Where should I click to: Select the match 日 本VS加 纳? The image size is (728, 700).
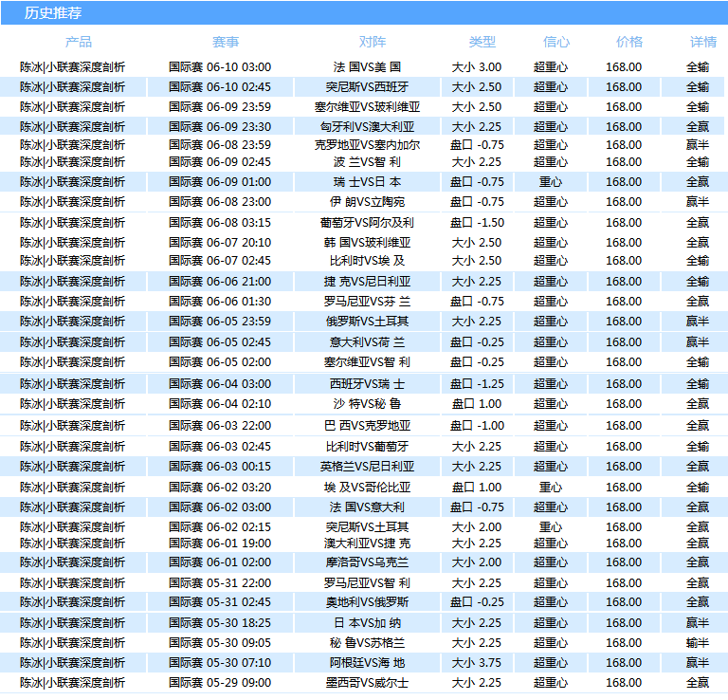367,623
